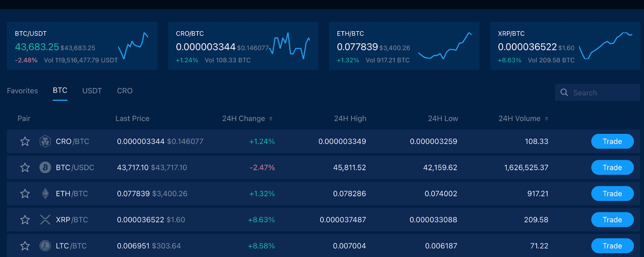
Task: Select the CRO market tab
Action: point(124,91)
